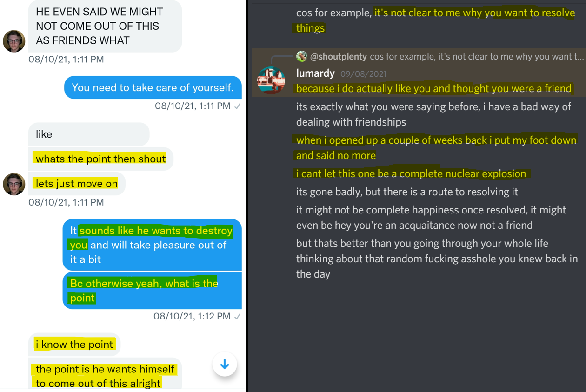Click the small shoutplenty reply avatar
Viewport: 586px width, 392px height.
click(302, 56)
